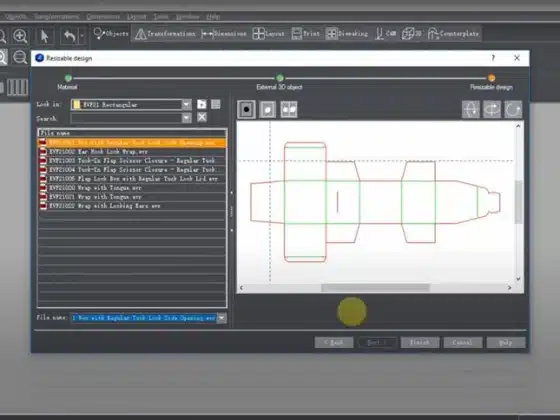Sort by the File name column header
Screen dimensions: 560x420
pyautogui.click(x=132, y=133)
